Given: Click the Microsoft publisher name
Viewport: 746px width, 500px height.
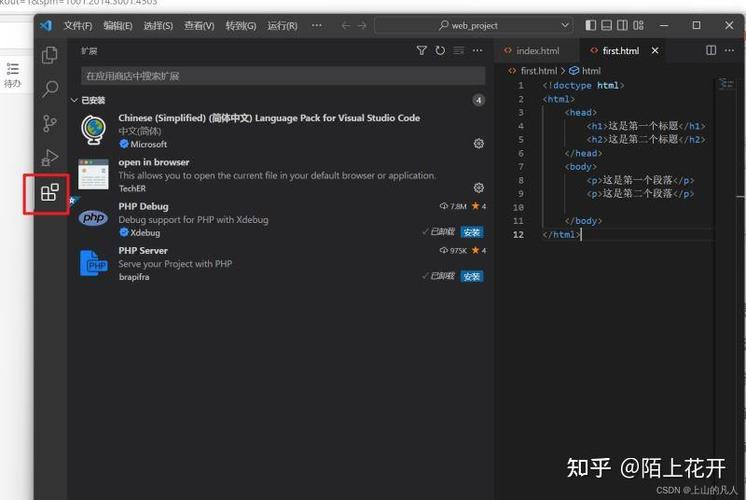Looking at the screenshot, I should pos(148,144).
